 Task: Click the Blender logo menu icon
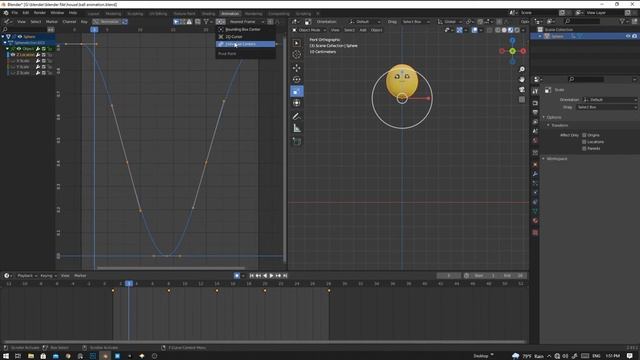pos(6,13)
